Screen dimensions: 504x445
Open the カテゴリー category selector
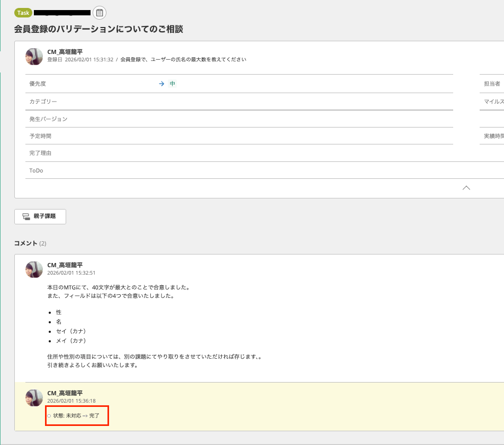point(212,101)
